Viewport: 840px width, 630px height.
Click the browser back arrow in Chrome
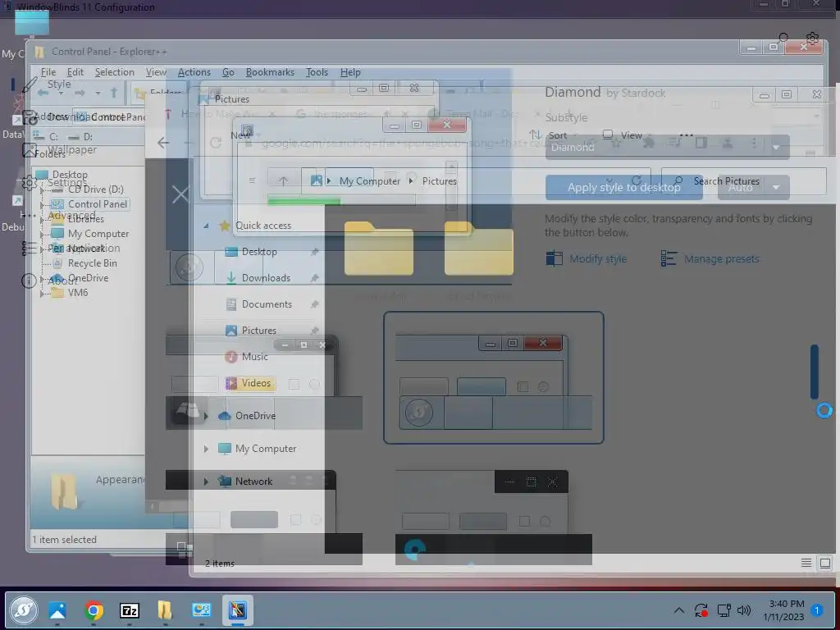(163, 143)
